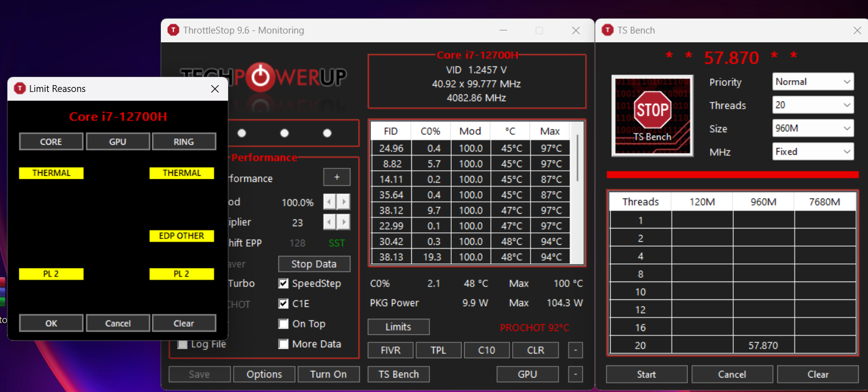Click the SST label

pyautogui.click(x=337, y=243)
